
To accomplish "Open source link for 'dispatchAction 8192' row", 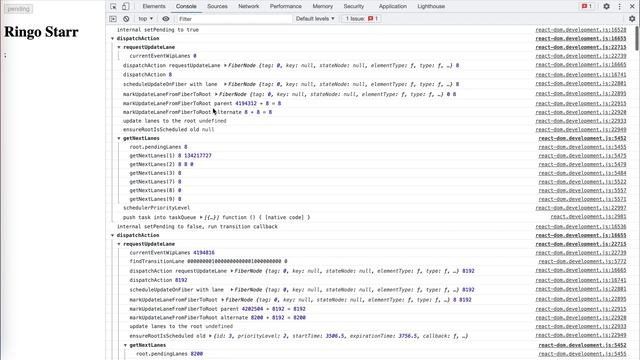I will click(x=580, y=280).
